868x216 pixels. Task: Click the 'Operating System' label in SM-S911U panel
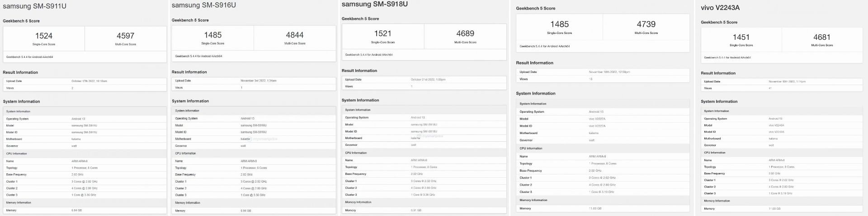tap(17, 119)
